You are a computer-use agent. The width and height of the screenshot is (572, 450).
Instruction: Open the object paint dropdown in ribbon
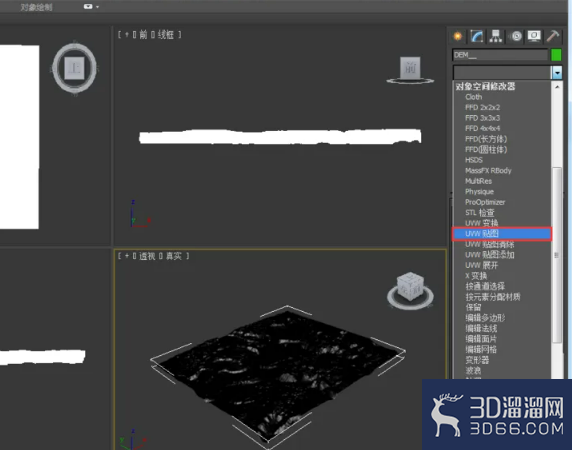91,7
